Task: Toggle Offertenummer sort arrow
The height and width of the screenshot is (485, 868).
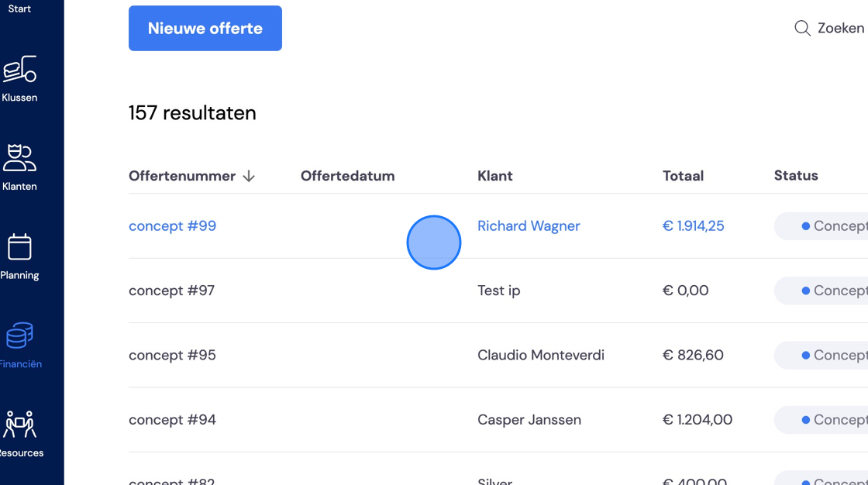Action: coord(249,176)
